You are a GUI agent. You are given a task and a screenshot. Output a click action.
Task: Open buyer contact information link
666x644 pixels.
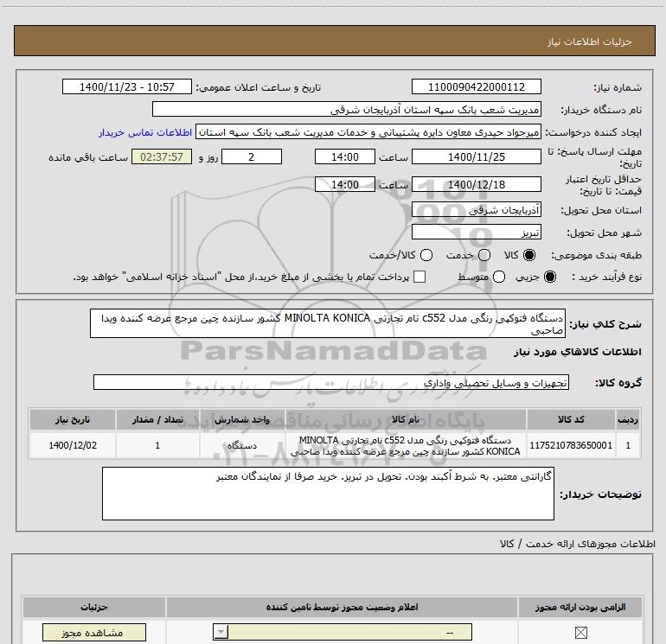pyautogui.click(x=145, y=132)
